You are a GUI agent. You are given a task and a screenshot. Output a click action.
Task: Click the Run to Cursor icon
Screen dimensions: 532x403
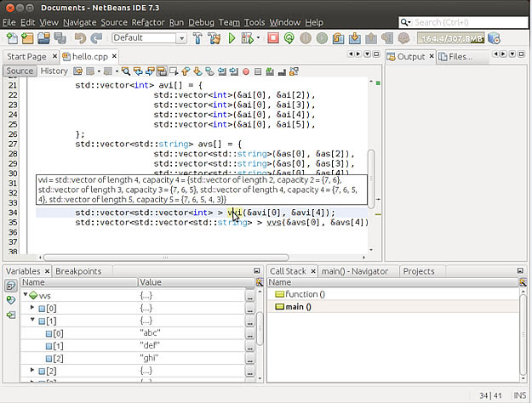pos(387,38)
